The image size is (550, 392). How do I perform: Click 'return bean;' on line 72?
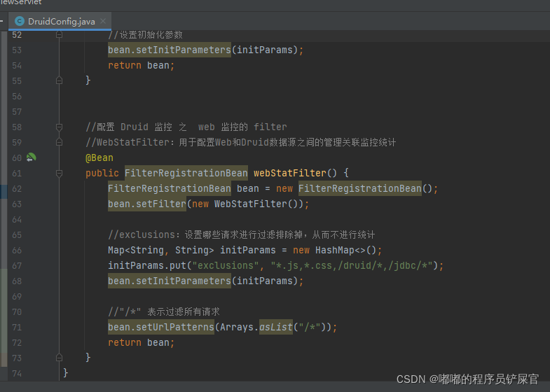141,342
